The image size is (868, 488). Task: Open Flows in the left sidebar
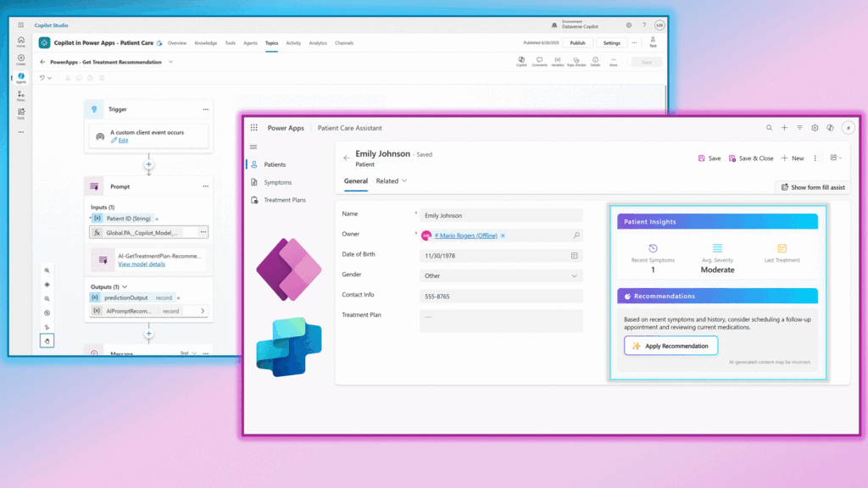pyautogui.click(x=21, y=94)
